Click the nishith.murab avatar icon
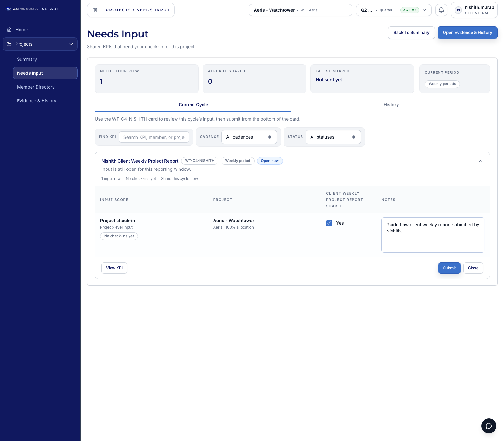Image resolution: width=504 pixels, height=441 pixels. click(x=458, y=10)
